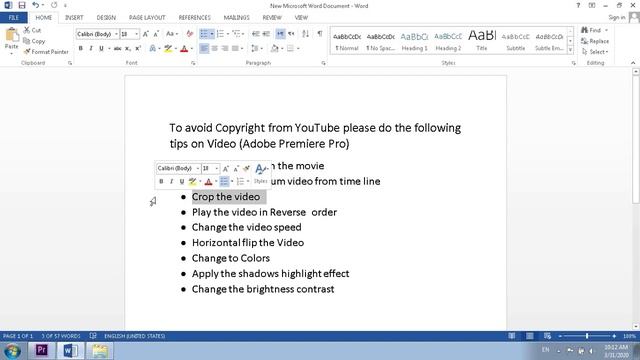Center the text in Paragraph group

tap(214, 49)
